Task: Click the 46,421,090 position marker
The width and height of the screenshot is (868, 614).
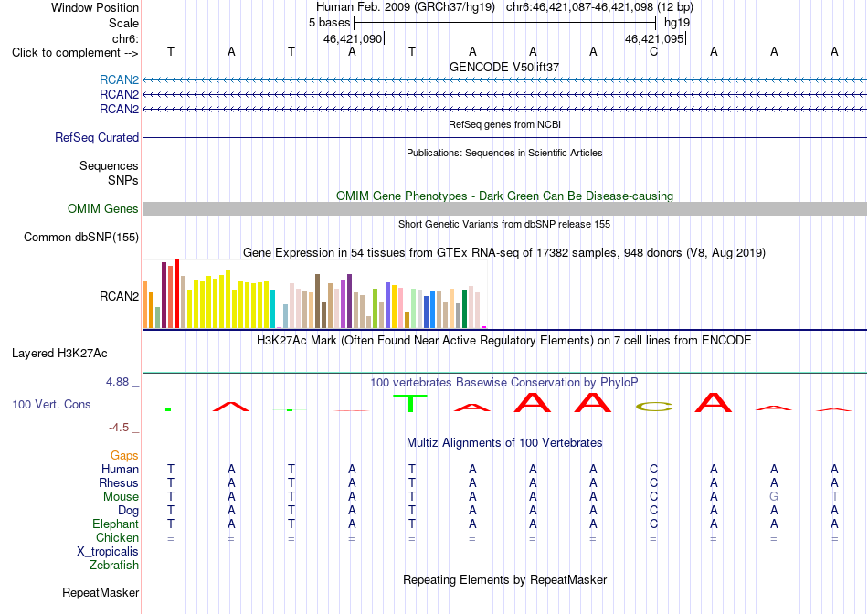Action: click(353, 38)
